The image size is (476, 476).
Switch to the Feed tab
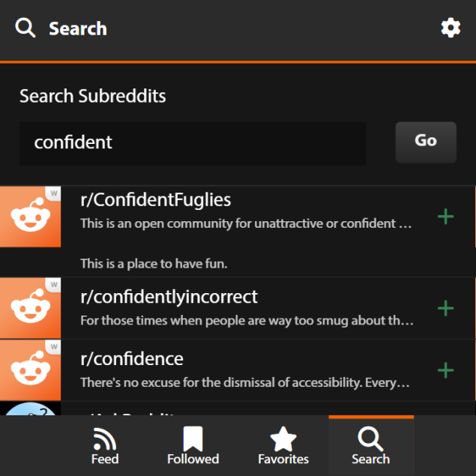pyautogui.click(x=105, y=446)
